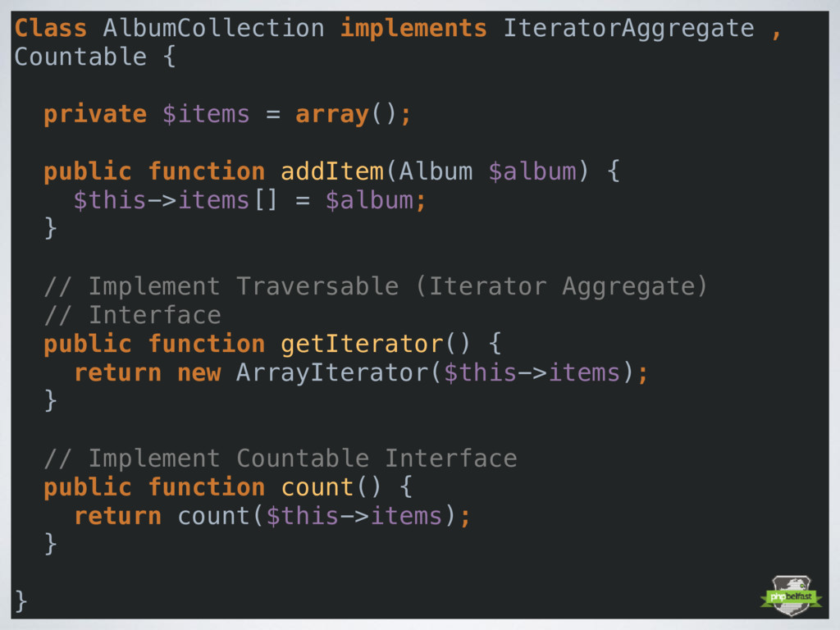Click the phpbelfast badge logo
This screenshot has height=630, width=840.
(x=792, y=596)
